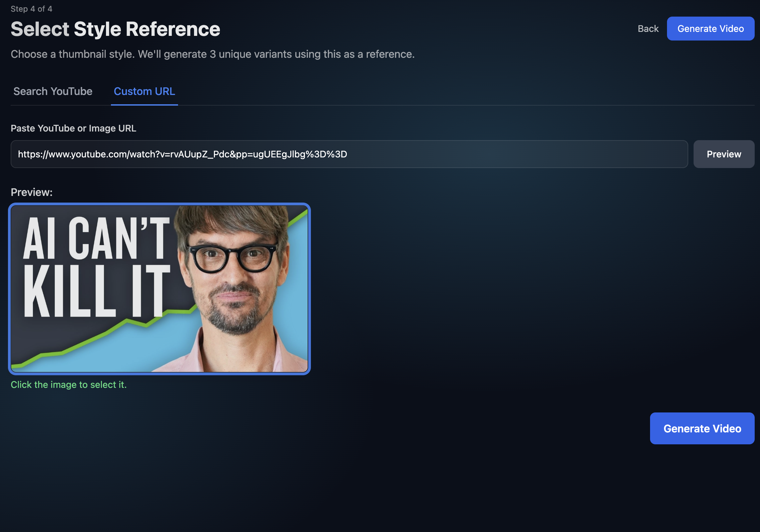
Task: Click the Paste YouTube or Image URL label
Action: click(x=73, y=128)
